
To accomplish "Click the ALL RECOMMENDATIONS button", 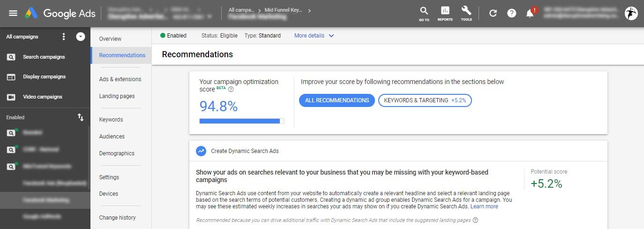I will (x=337, y=100).
